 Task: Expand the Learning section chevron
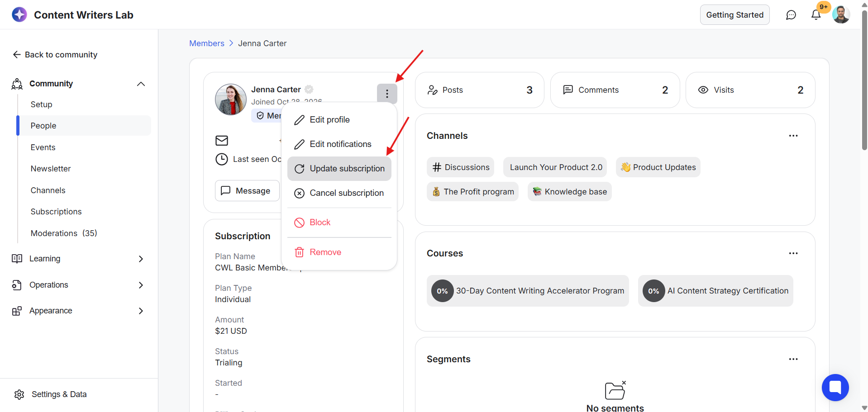[141, 259]
